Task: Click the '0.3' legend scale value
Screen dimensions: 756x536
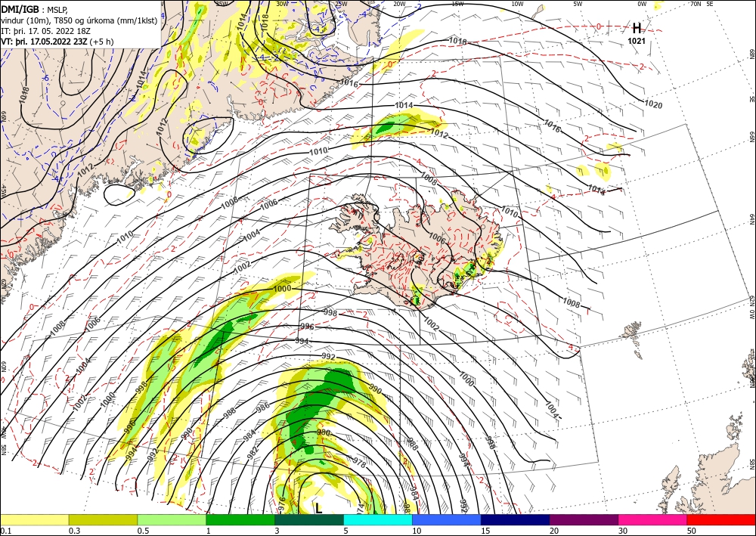Action: pos(74,531)
